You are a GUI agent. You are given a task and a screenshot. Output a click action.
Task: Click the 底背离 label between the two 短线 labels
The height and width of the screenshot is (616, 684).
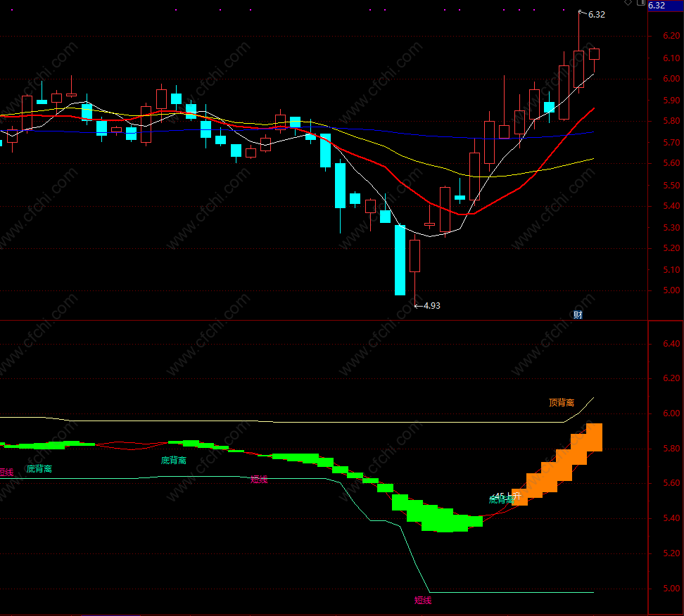tap(174, 461)
